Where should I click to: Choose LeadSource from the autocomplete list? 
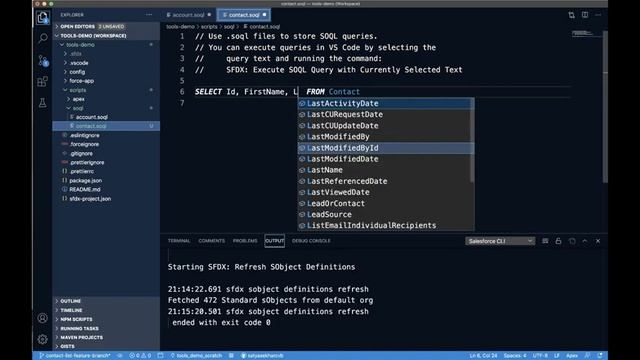pyautogui.click(x=385, y=214)
